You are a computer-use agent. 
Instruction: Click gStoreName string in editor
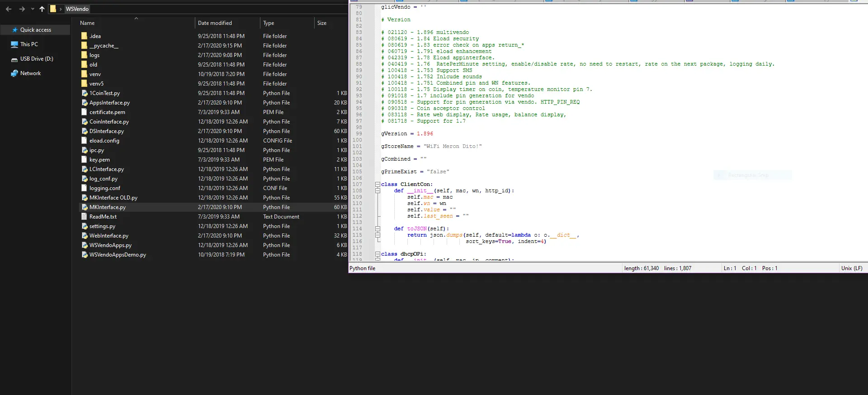[x=453, y=147]
